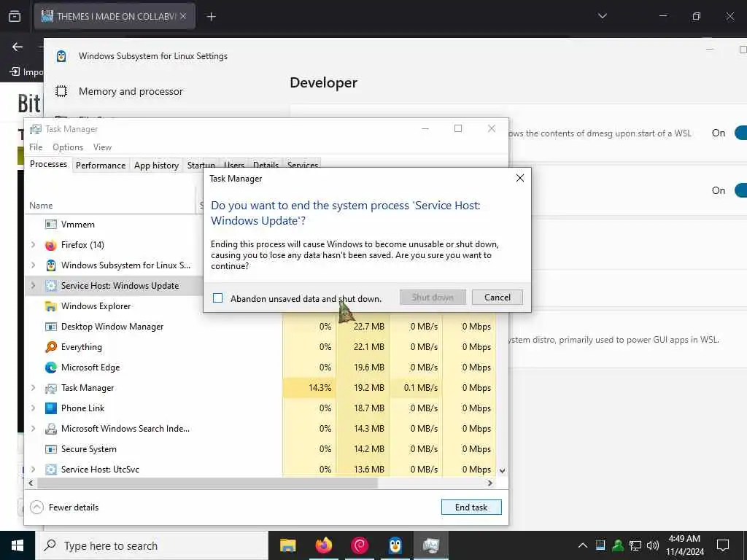The height and width of the screenshot is (560, 747).
Task: Expand Microsoft Windows Search Indexer row
Action: point(33,429)
